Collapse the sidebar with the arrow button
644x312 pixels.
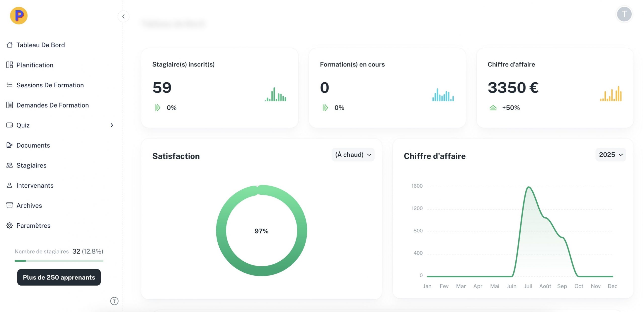pos(123,17)
